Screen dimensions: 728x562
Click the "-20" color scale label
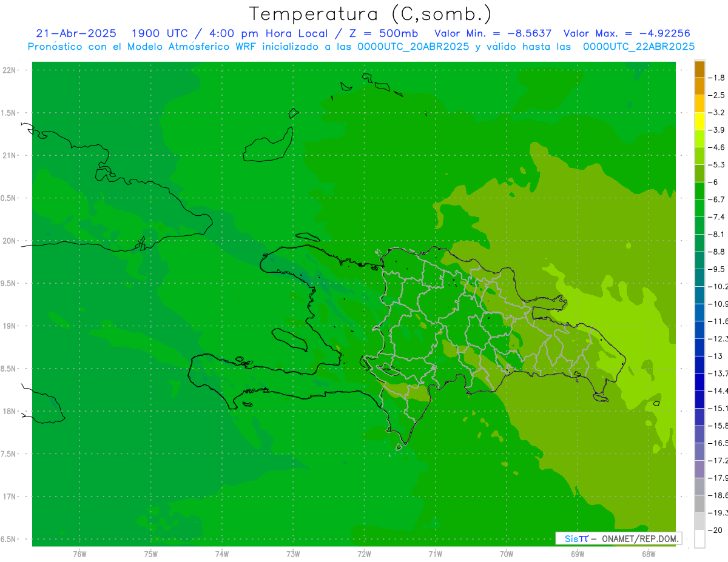point(715,530)
